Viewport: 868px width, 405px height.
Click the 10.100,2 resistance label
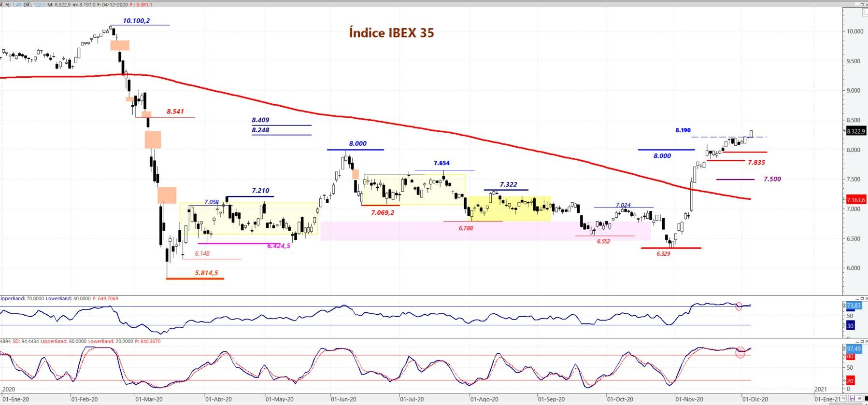click(x=136, y=21)
